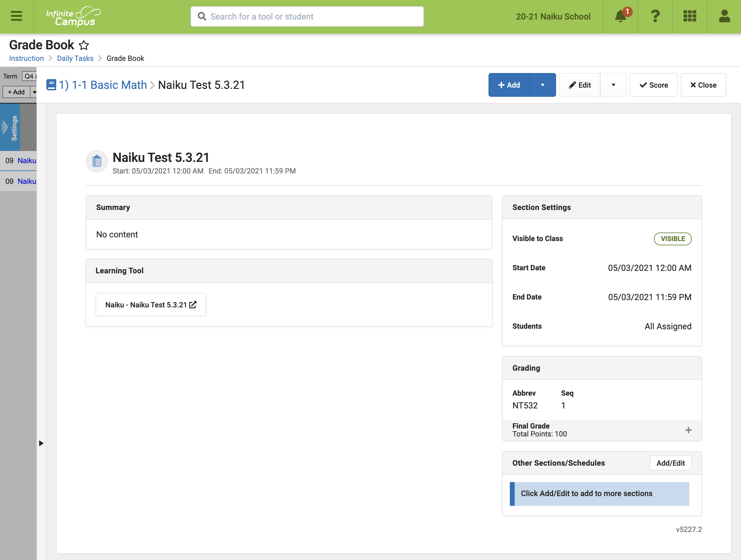Expand the left panel black arrow
The height and width of the screenshot is (560, 741).
coord(41,443)
